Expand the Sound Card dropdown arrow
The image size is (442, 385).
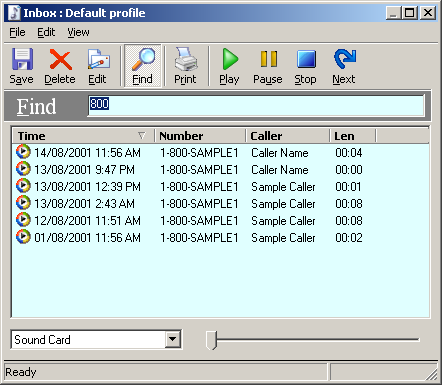[x=173, y=340]
